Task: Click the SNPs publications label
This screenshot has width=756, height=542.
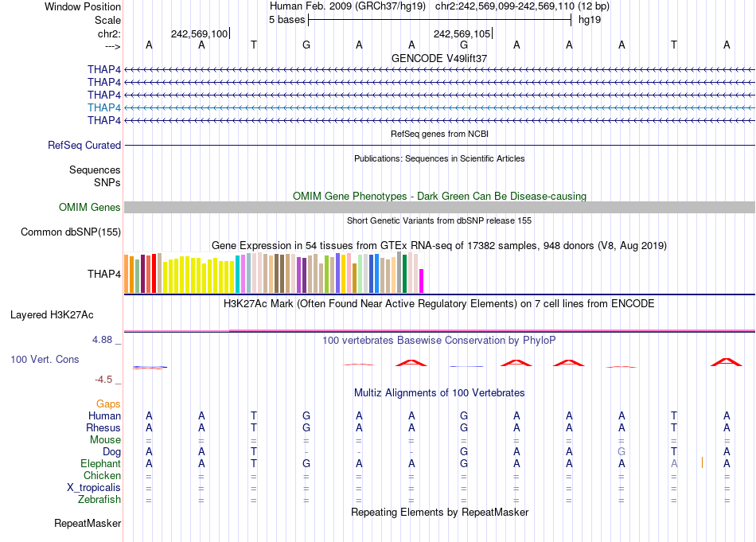Action: pos(107,182)
